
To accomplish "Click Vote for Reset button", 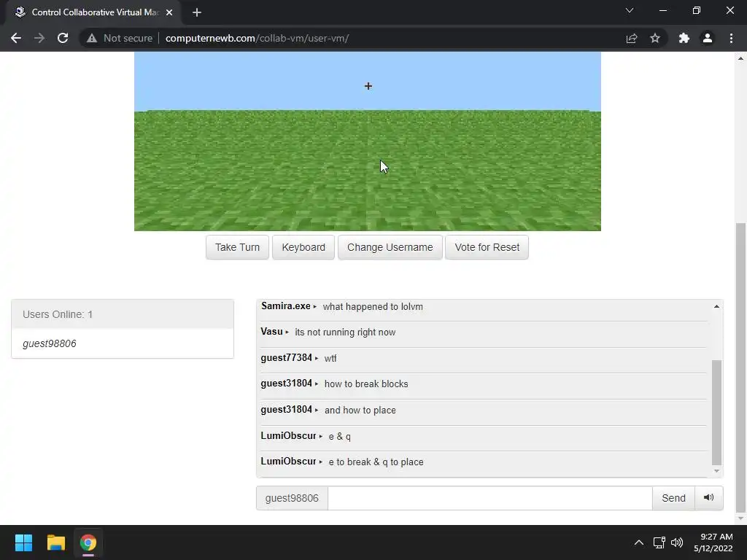I will (487, 247).
